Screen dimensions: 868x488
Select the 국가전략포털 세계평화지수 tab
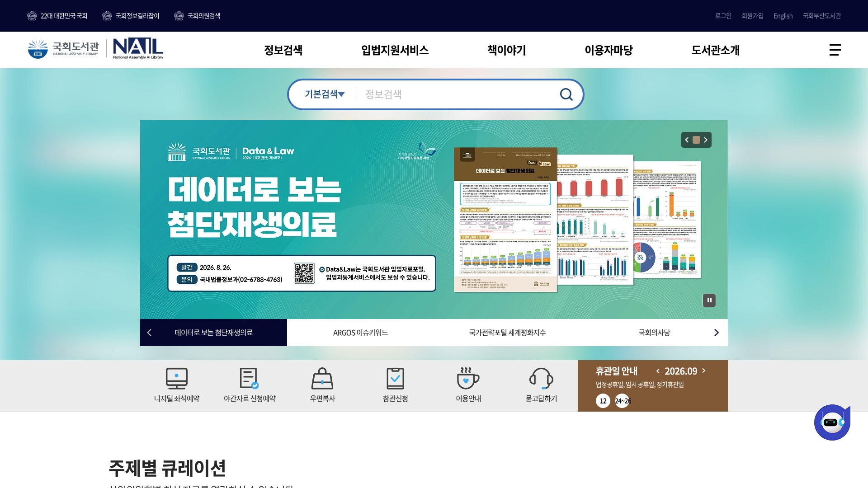click(507, 333)
